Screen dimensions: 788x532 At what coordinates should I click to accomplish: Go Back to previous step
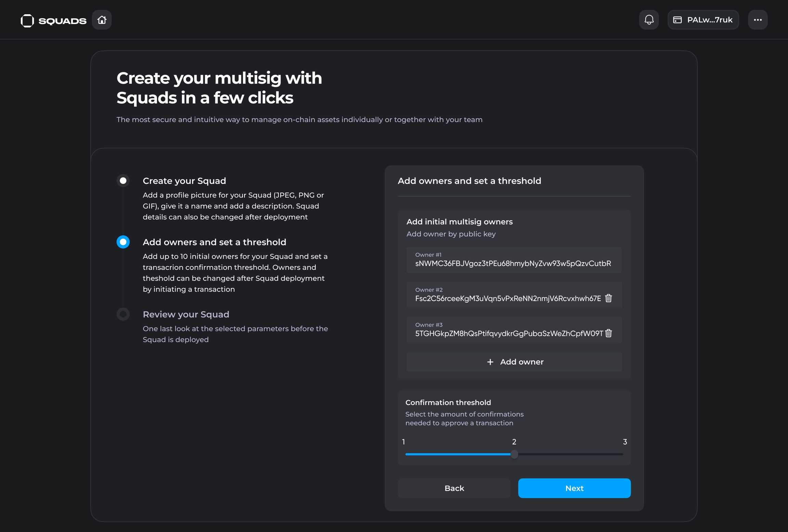pyautogui.click(x=454, y=488)
